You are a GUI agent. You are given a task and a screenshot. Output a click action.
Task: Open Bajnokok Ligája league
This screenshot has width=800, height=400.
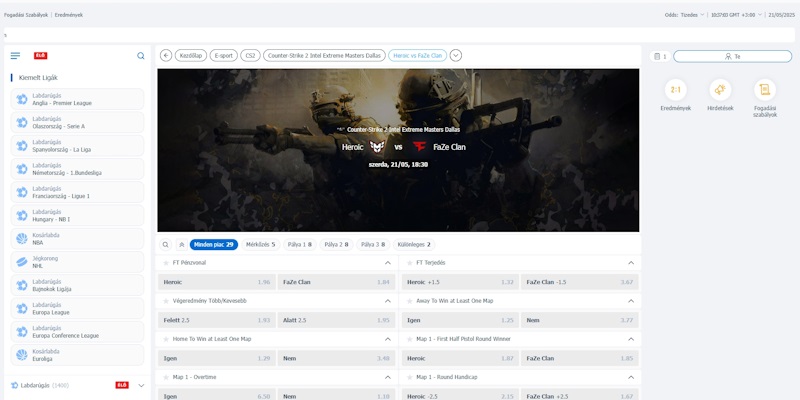click(x=78, y=285)
